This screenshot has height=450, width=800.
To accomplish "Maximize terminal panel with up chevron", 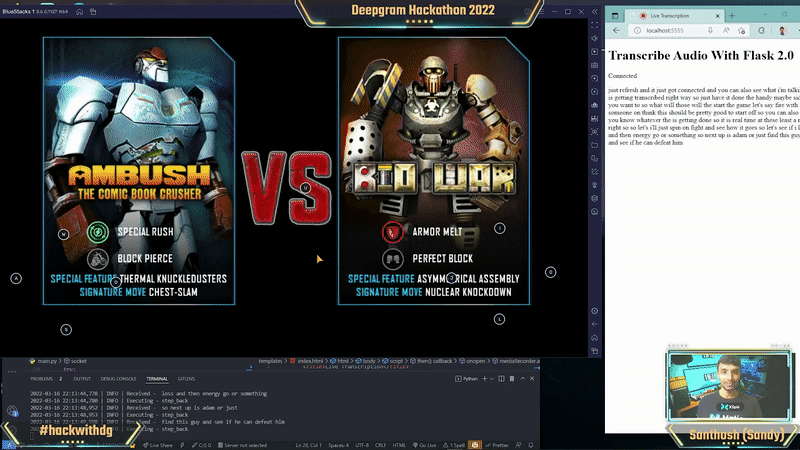I will (x=522, y=379).
